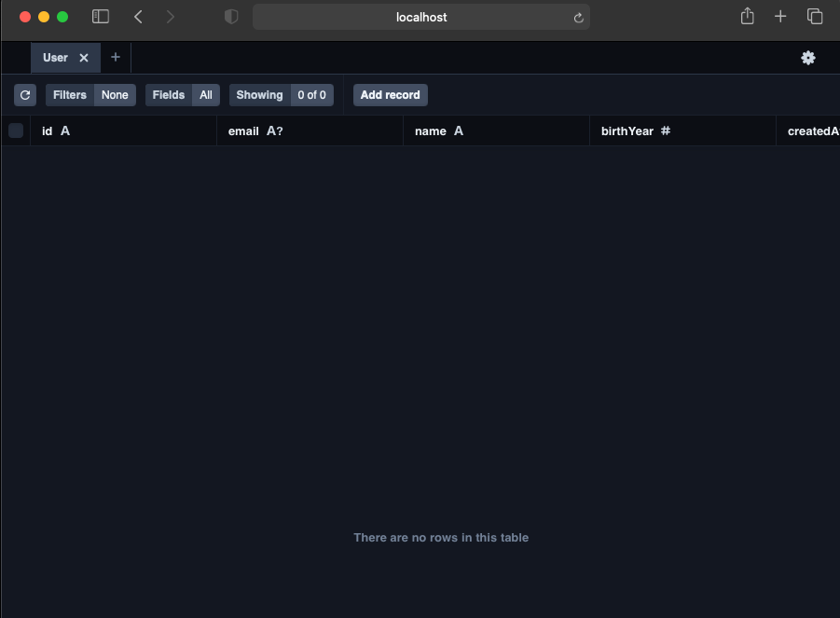Click the back navigation arrow
This screenshot has width=840, height=618.
coord(138,16)
